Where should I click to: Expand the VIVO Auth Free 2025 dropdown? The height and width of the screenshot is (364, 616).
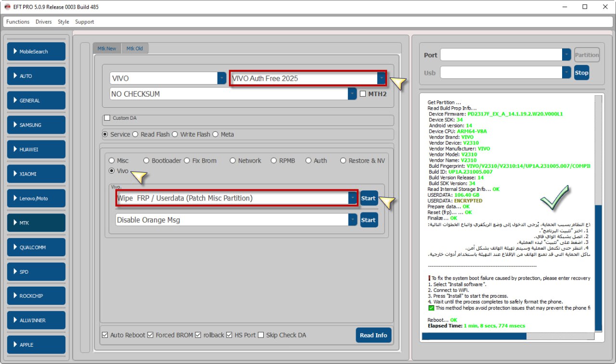pos(381,78)
